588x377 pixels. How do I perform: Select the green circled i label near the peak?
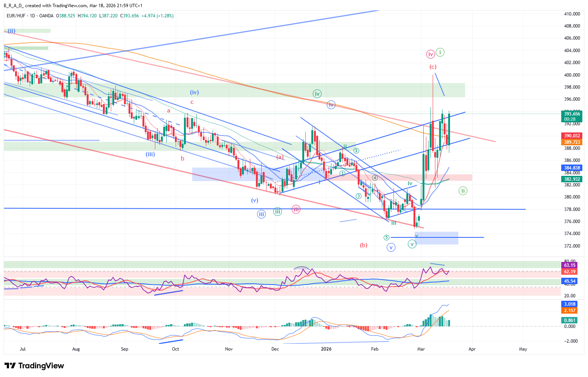tap(440, 52)
